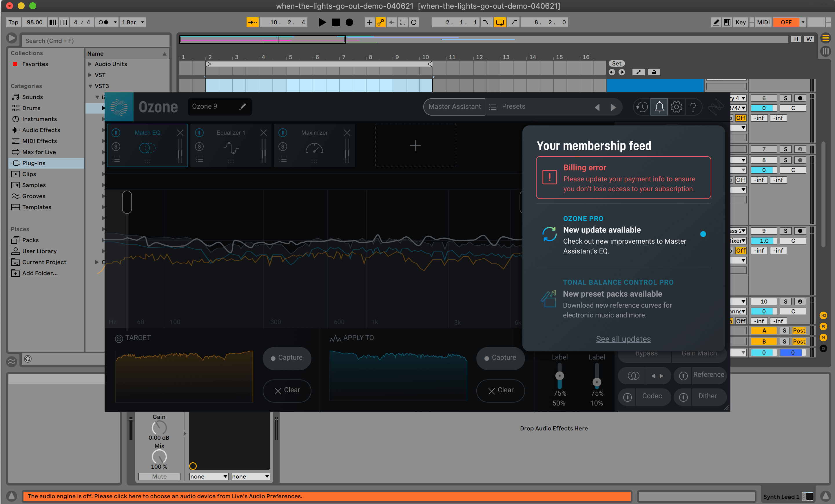Open the Presets menu in Ozone

tap(513, 107)
